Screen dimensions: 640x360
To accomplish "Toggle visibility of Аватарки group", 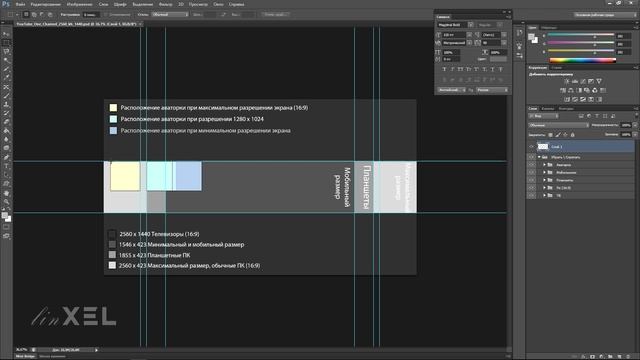I will point(531,164).
